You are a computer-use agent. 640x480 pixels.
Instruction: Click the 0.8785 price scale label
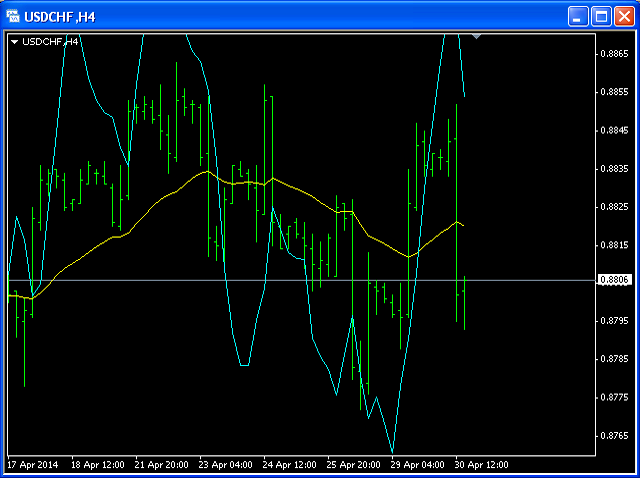pos(614,359)
